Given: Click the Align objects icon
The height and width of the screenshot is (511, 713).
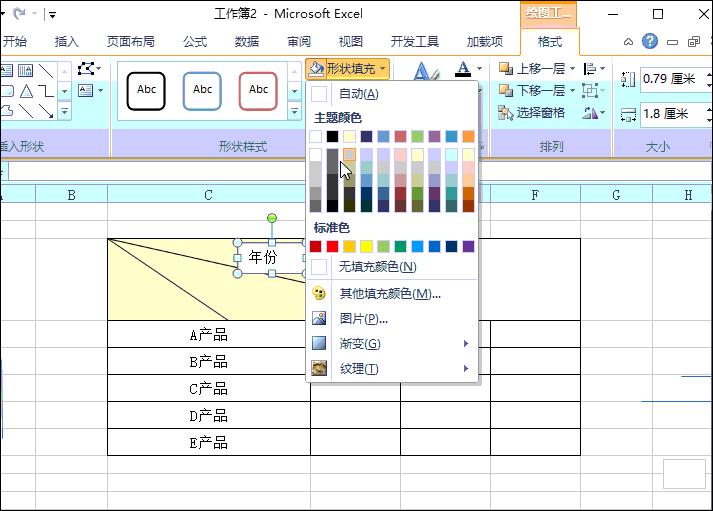Looking at the screenshot, I should [590, 69].
